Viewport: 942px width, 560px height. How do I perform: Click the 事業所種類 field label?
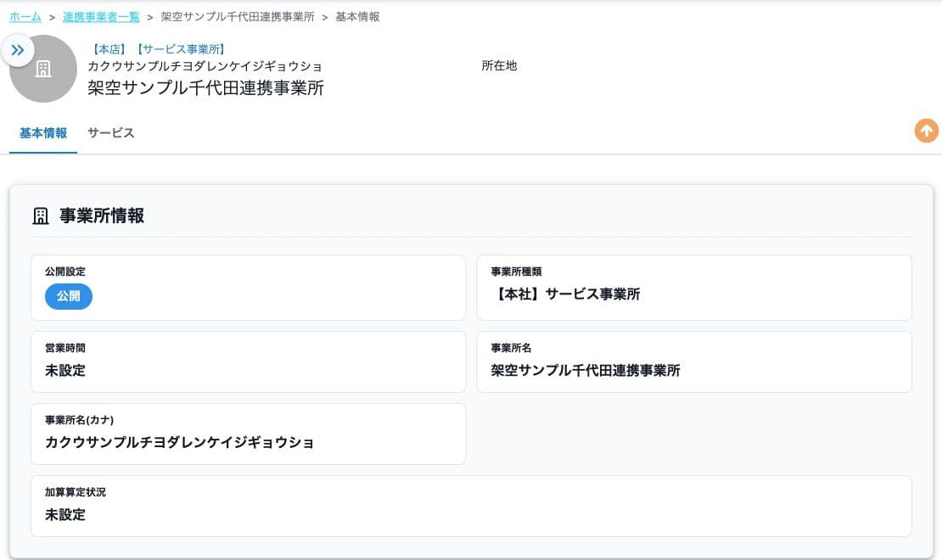point(516,272)
